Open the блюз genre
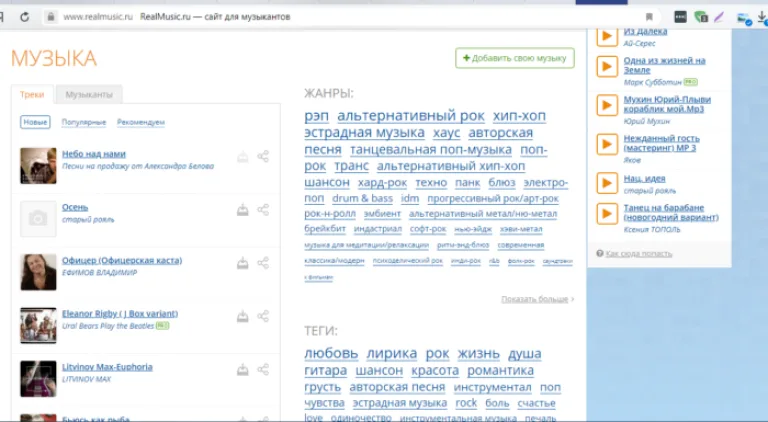This screenshot has height=422, width=768. tap(502, 183)
